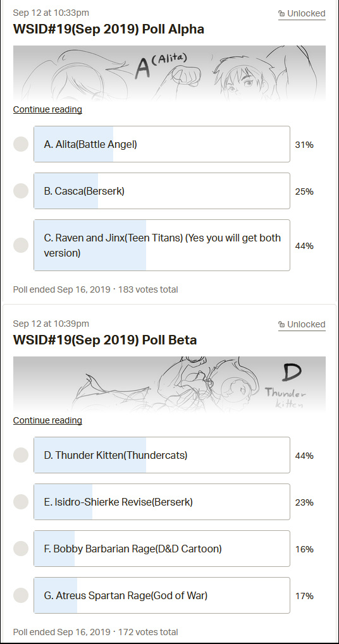
Task: Select the Bobby Barbarian Rage radio button
Action: (21, 549)
